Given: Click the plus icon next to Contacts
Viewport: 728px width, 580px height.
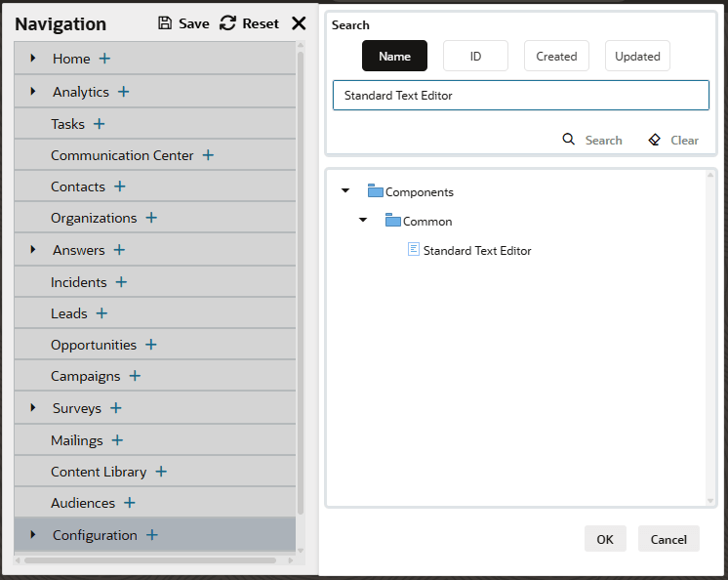Looking at the screenshot, I should [120, 186].
